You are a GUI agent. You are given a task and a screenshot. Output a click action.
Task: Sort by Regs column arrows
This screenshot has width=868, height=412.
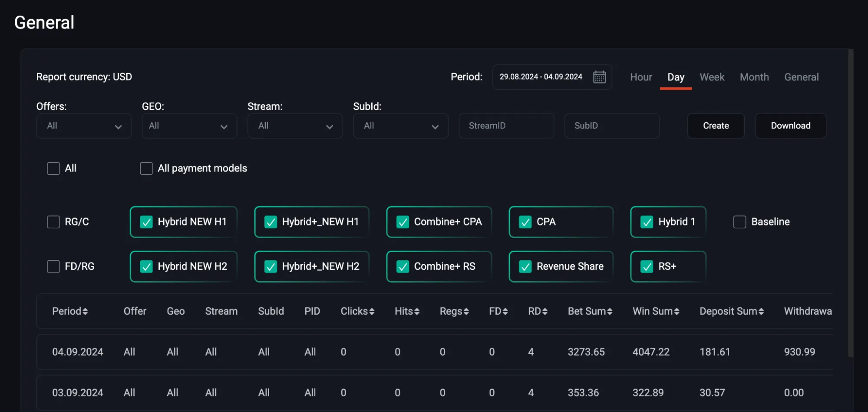466,311
